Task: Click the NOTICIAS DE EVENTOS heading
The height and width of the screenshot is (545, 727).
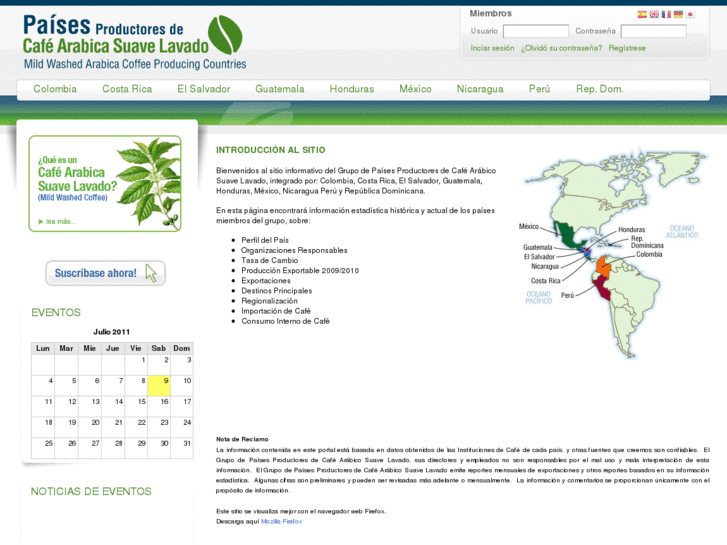Action: coord(91,492)
